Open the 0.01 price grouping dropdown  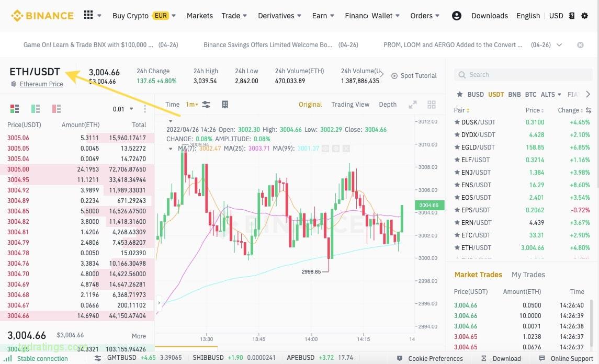point(123,109)
